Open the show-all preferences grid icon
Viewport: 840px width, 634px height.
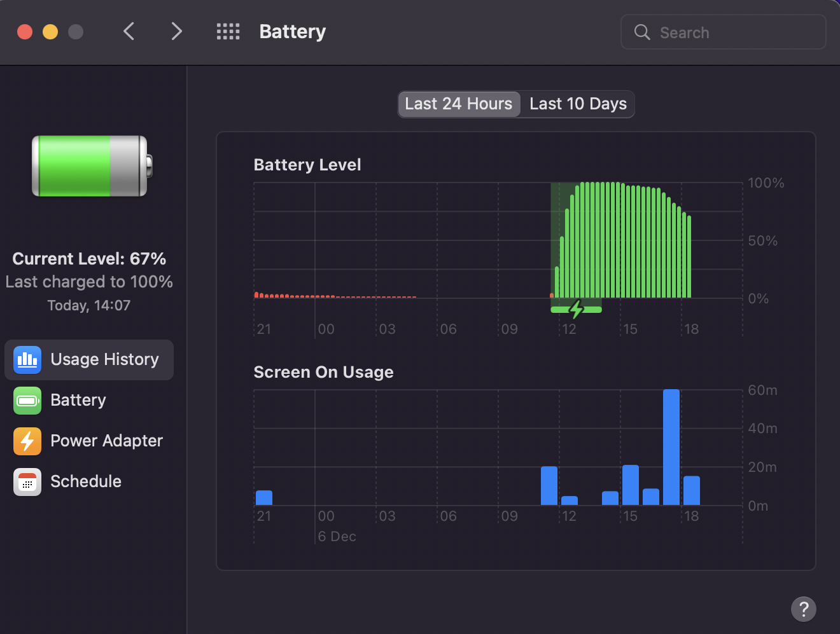click(x=228, y=32)
